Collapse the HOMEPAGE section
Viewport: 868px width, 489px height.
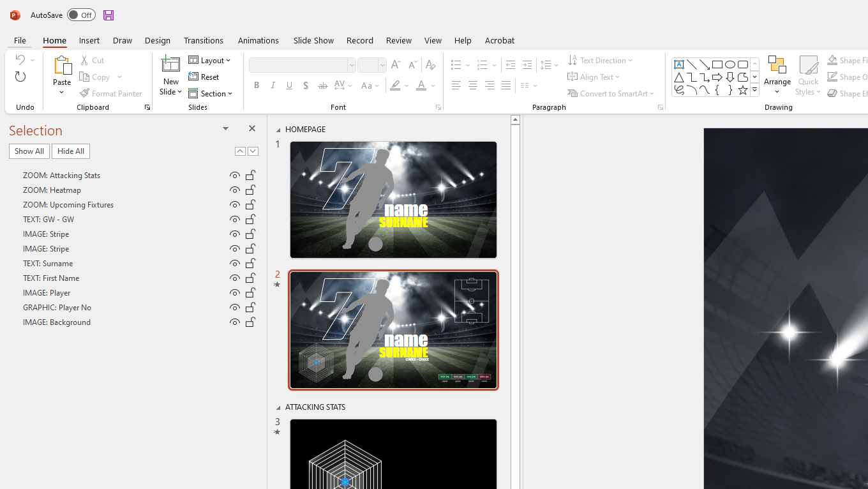[x=278, y=130]
